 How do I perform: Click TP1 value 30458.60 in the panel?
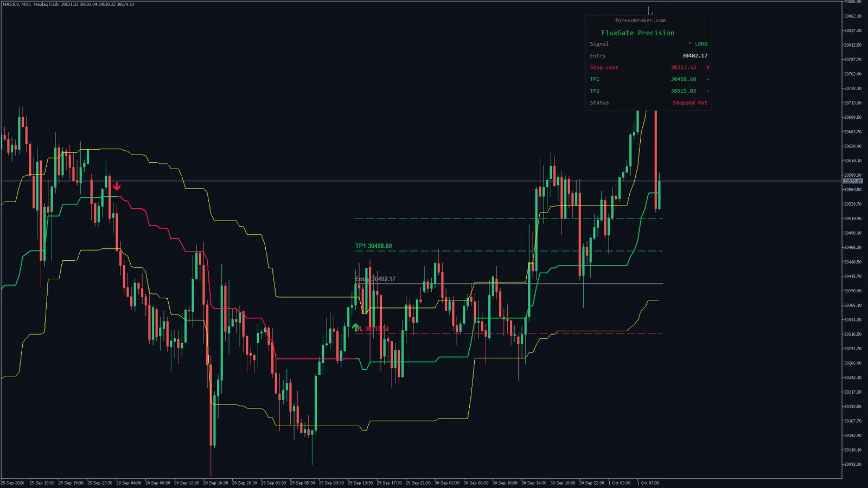[x=684, y=79]
